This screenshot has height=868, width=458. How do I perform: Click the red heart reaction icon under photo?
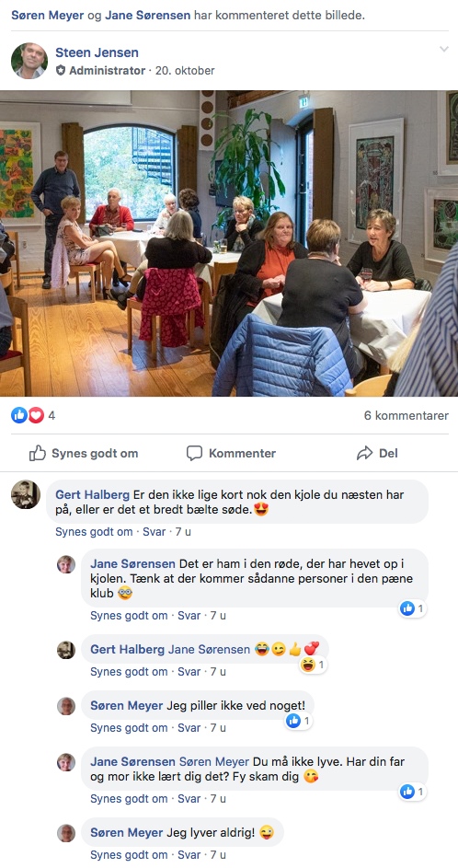(x=36, y=415)
